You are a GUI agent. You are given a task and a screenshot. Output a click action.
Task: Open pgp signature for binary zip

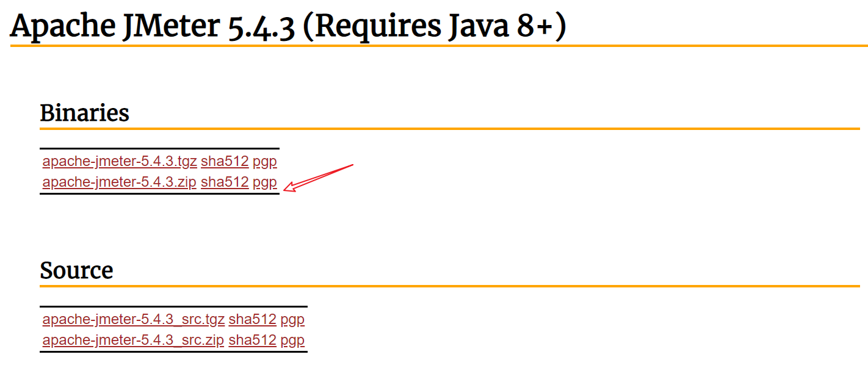265,182
